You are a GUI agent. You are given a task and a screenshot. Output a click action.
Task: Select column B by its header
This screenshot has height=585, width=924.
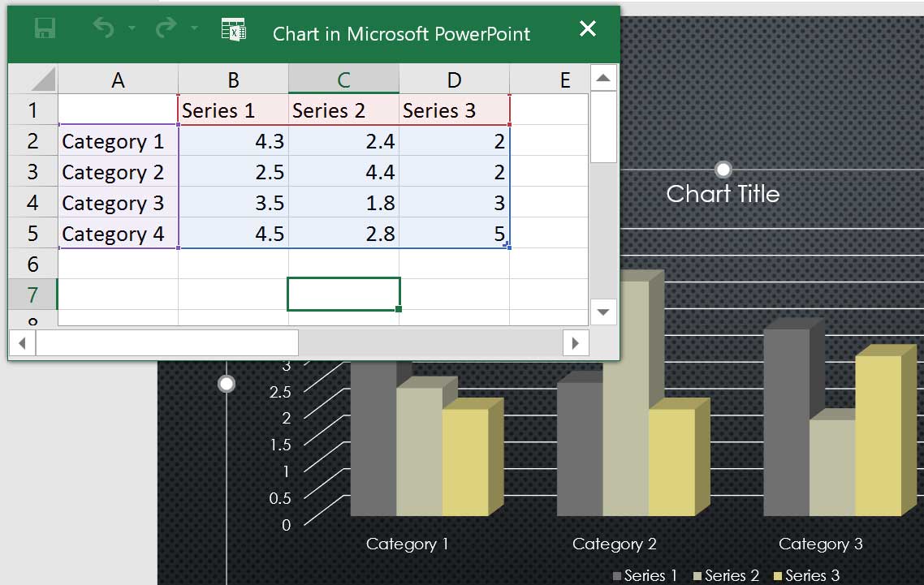tap(233, 79)
